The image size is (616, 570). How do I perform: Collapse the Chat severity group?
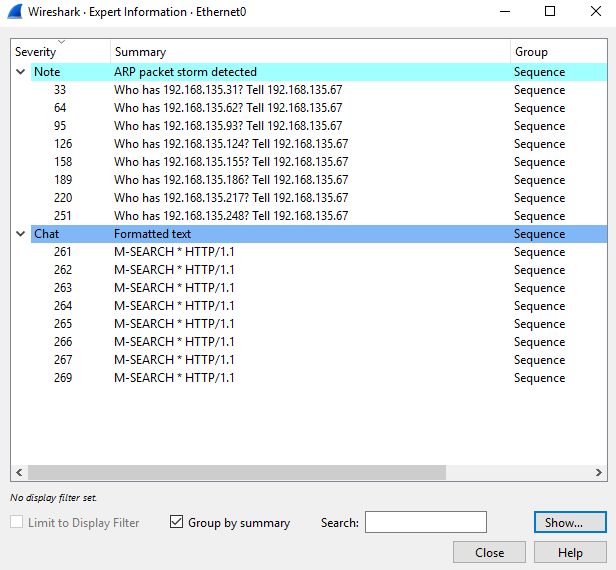pyautogui.click(x=20, y=234)
